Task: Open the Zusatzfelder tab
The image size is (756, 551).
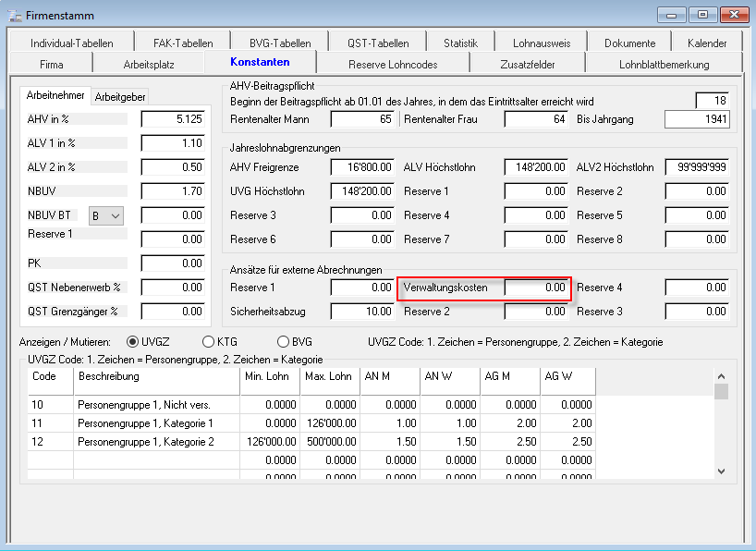Action: 528,64
